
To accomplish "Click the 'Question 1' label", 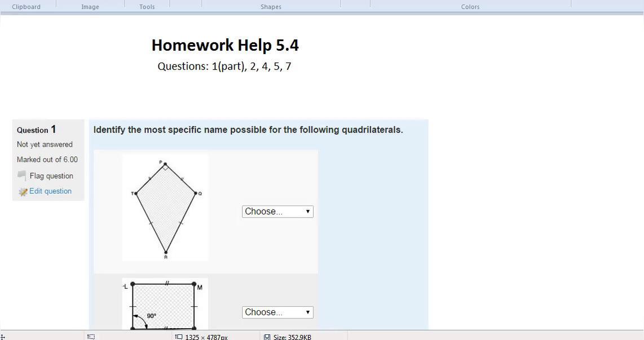I will pyautogui.click(x=36, y=129).
